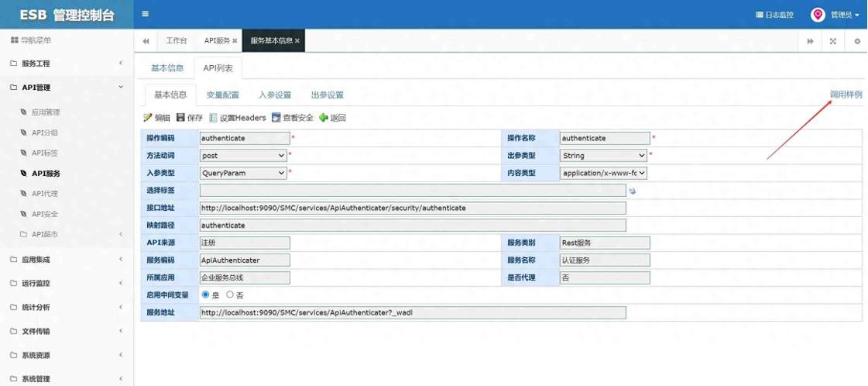Expand the 统计分析 menu
Screen dimensions: 868x386
coord(67,307)
